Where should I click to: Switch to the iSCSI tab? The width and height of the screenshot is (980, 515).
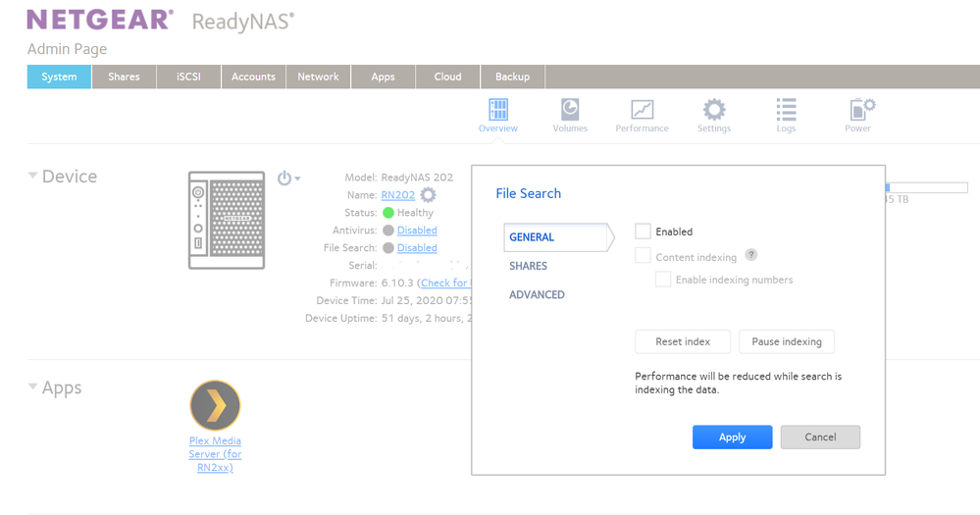[188, 77]
